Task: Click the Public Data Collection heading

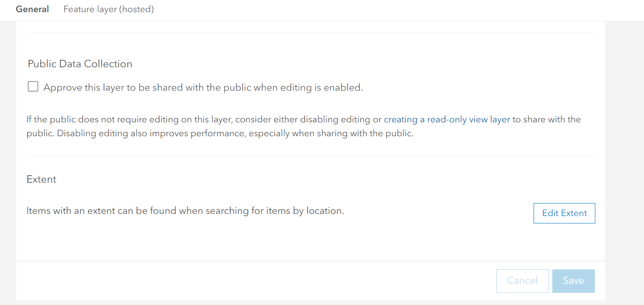Action: click(80, 64)
